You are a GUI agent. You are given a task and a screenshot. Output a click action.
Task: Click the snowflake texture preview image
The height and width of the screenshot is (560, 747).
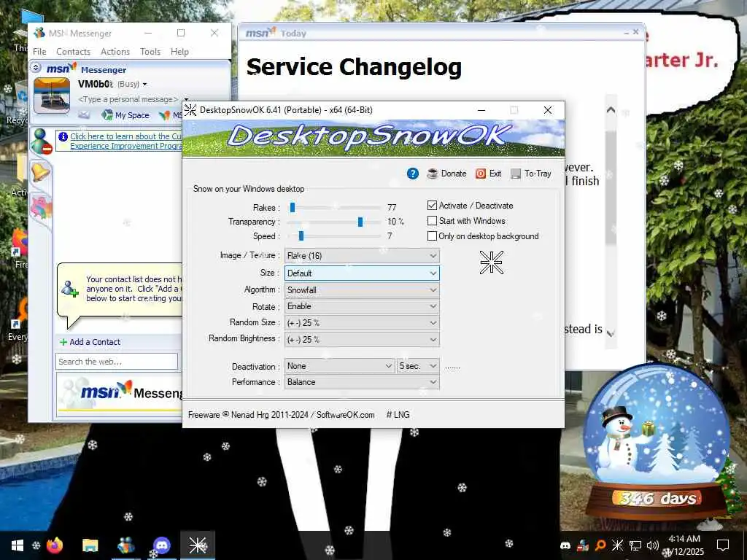point(491,262)
